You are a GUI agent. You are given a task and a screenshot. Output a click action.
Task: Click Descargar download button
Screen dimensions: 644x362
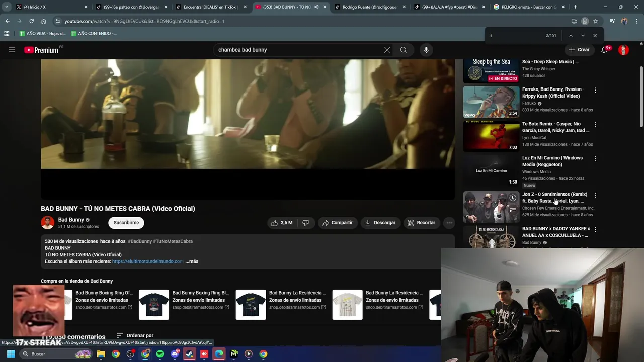pyautogui.click(x=380, y=223)
